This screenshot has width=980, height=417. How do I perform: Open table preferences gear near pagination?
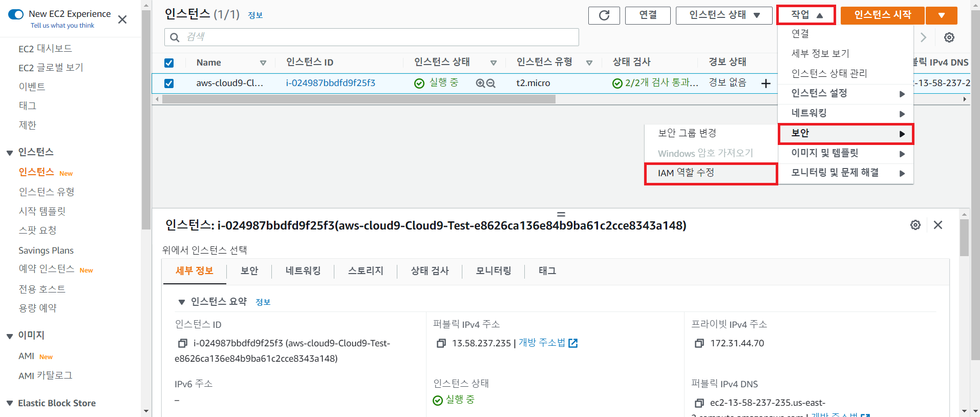pos(949,37)
